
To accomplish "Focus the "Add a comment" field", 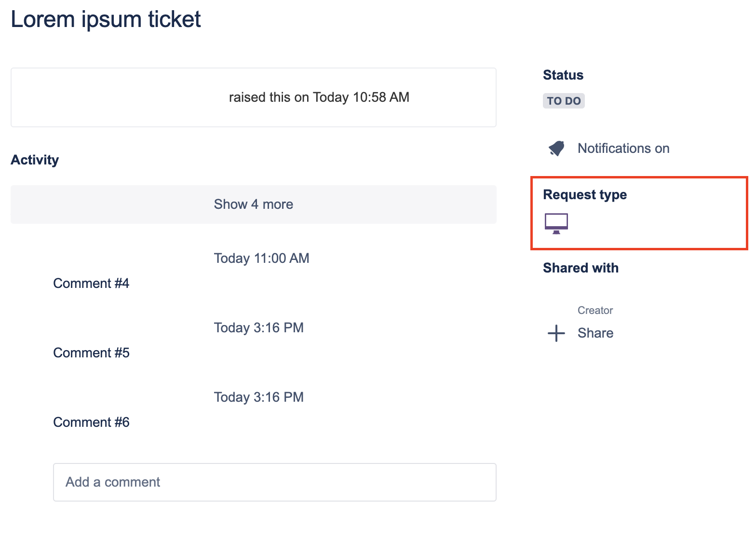I will tap(275, 482).
